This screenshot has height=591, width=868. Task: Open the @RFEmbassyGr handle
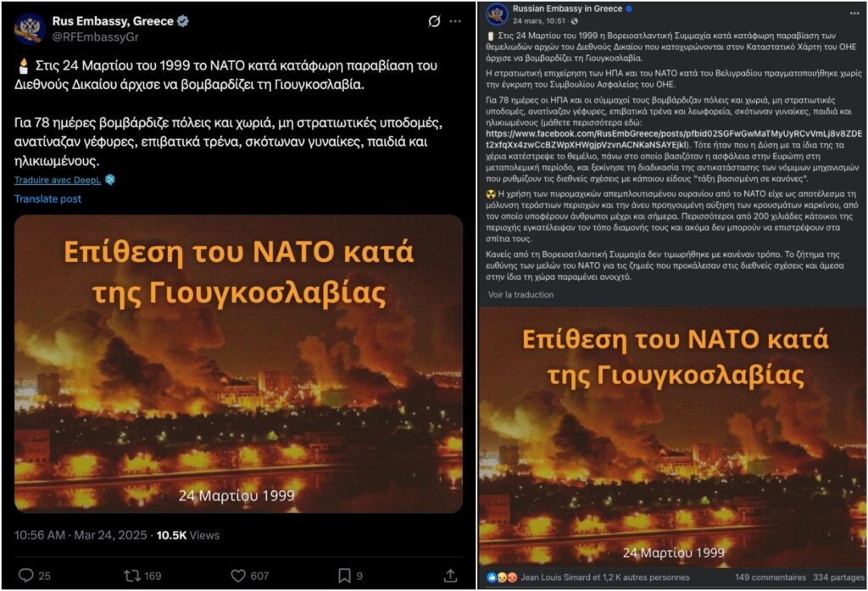pyautogui.click(x=95, y=37)
